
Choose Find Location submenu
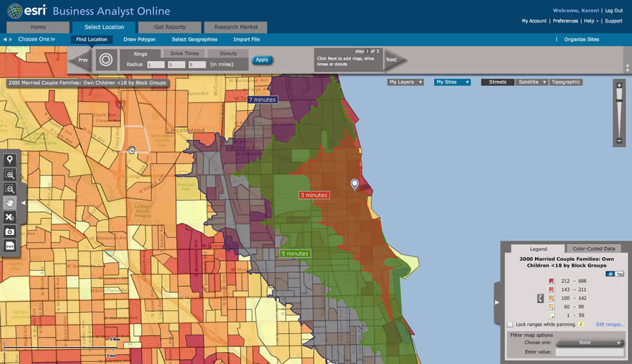point(91,39)
